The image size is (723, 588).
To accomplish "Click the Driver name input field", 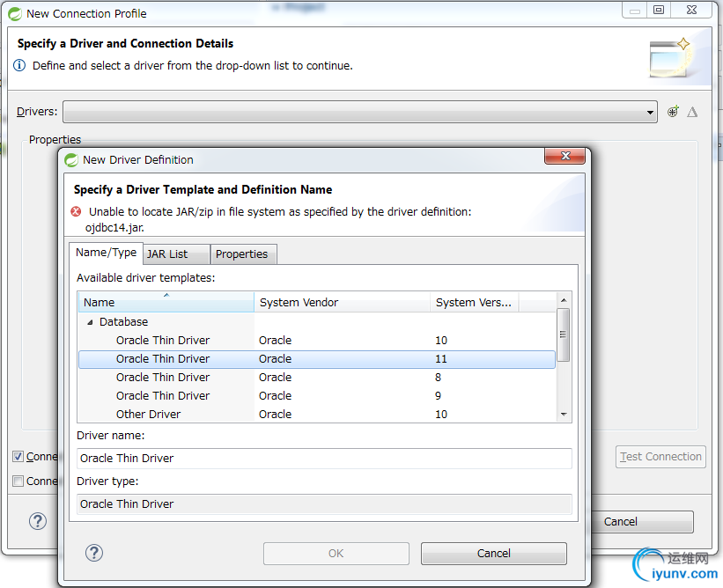I will coord(324,459).
